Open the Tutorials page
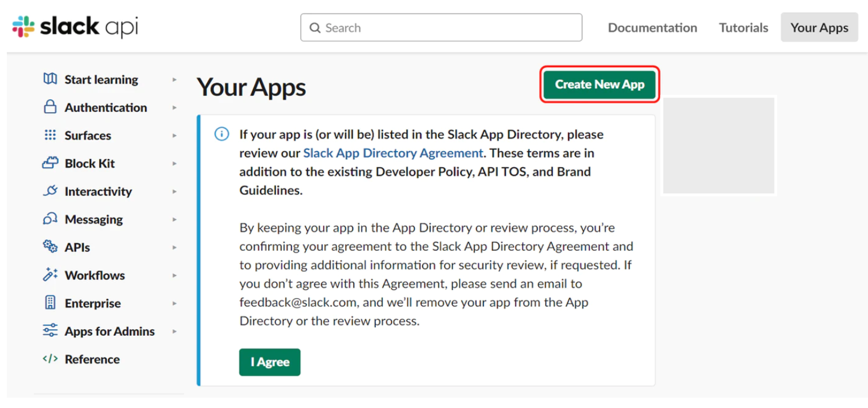868x408 pixels. 743,27
